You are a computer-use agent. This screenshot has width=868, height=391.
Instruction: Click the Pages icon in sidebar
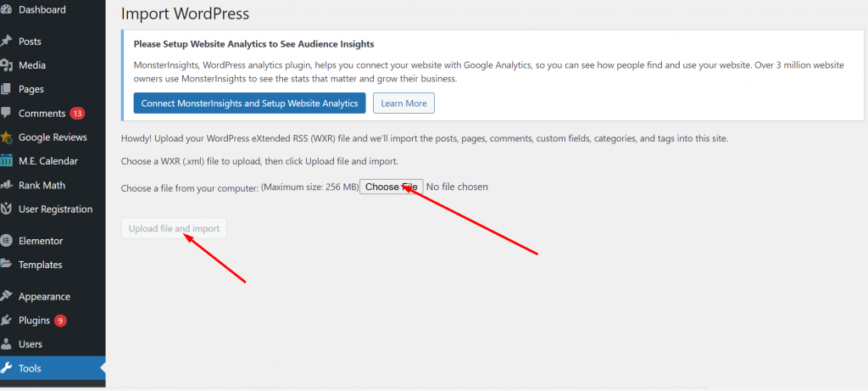(x=6, y=89)
